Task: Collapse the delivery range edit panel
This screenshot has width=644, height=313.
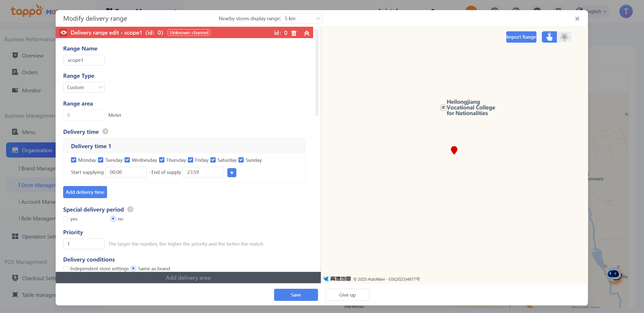Action: tap(307, 33)
